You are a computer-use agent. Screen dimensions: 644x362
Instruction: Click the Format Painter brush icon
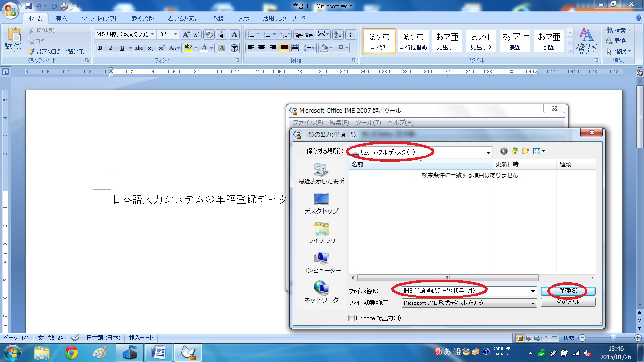(x=31, y=51)
